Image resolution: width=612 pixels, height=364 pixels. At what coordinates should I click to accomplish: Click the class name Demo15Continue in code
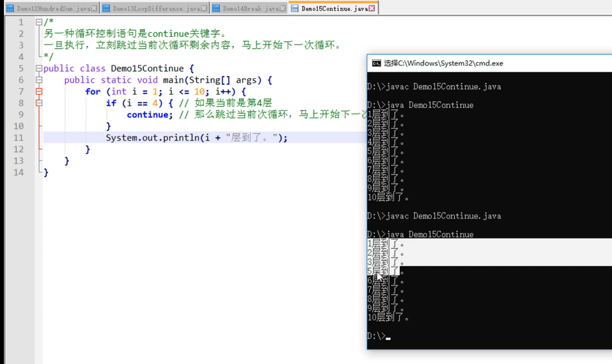[x=147, y=68]
